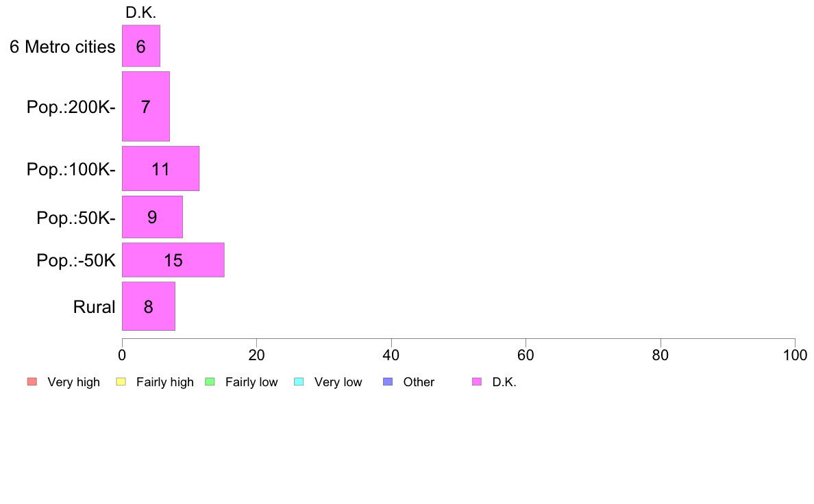Image resolution: width=814 pixels, height=504 pixels.
Task: Click the Rural category label
Action: (x=94, y=307)
